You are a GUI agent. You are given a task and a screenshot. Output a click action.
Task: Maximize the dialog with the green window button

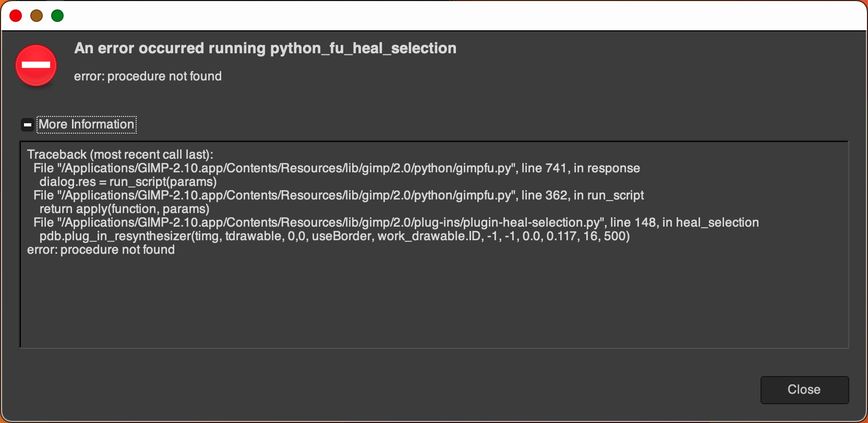[57, 16]
